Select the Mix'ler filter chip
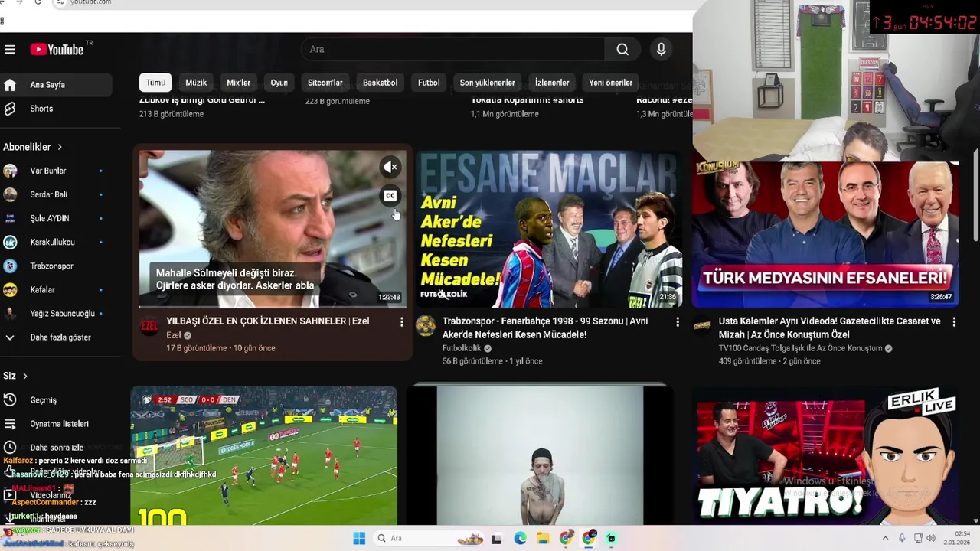Screen dimensions: 980x551 click(238, 83)
